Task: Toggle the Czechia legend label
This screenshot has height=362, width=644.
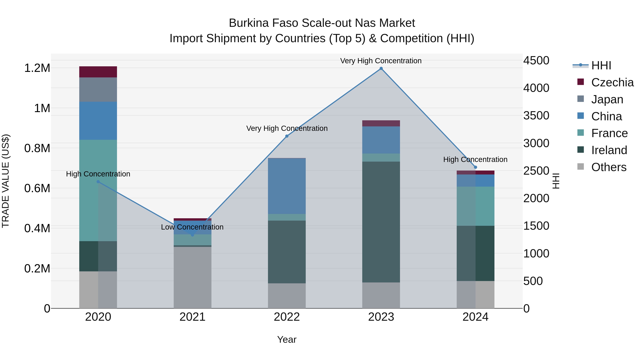Action: (x=613, y=82)
